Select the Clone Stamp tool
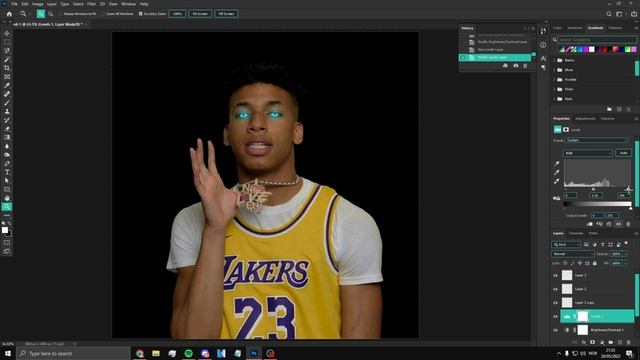 [x=7, y=111]
